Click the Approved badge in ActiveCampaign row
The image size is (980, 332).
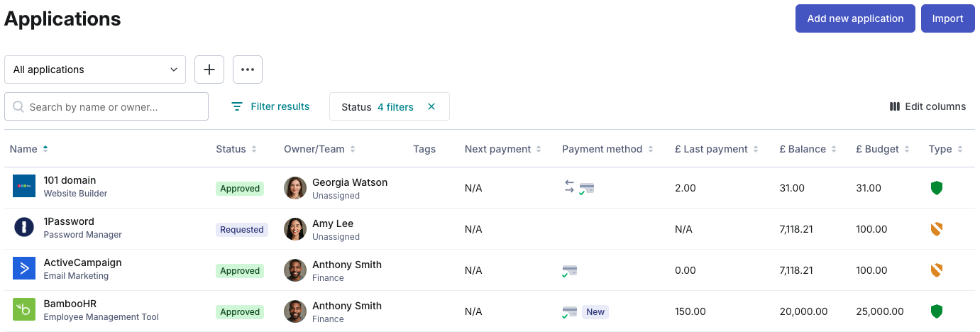coord(240,271)
